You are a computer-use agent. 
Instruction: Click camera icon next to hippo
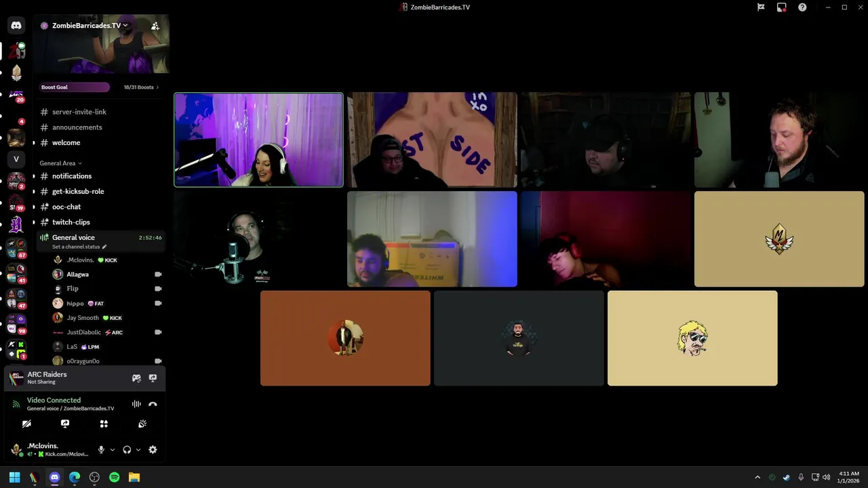[x=158, y=304]
